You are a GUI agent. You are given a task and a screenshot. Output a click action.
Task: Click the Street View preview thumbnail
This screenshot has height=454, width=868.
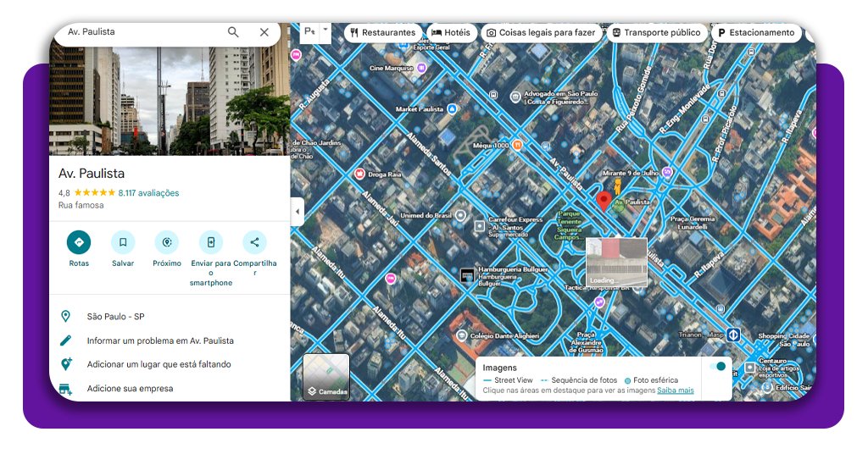(616, 262)
